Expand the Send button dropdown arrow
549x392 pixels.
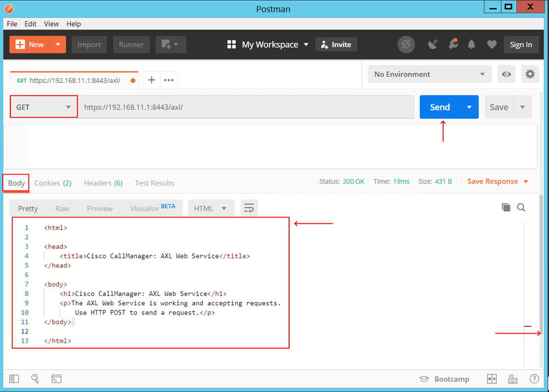469,107
